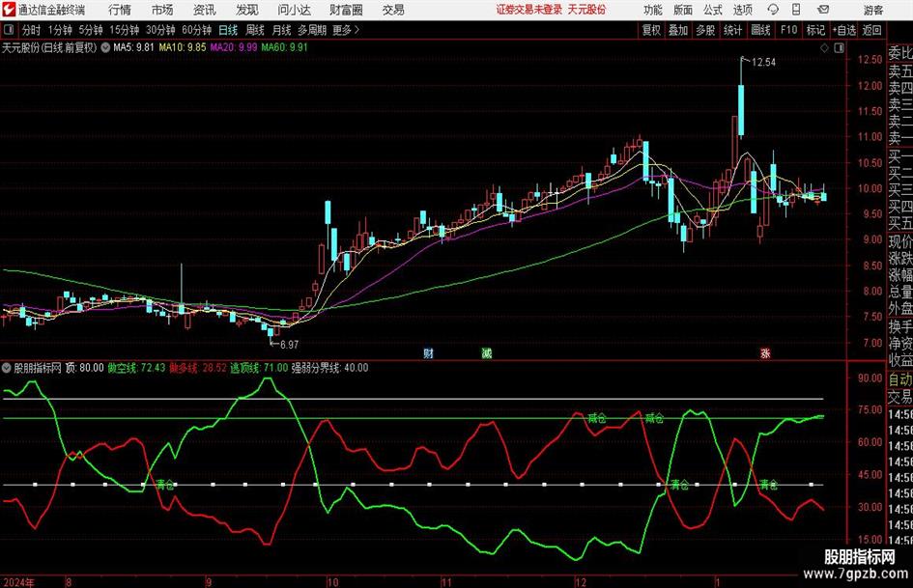The height and width of the screenshot is (588, 913).
Task: Select the 日线 daily period tab
Action: (x=228, y=30)
